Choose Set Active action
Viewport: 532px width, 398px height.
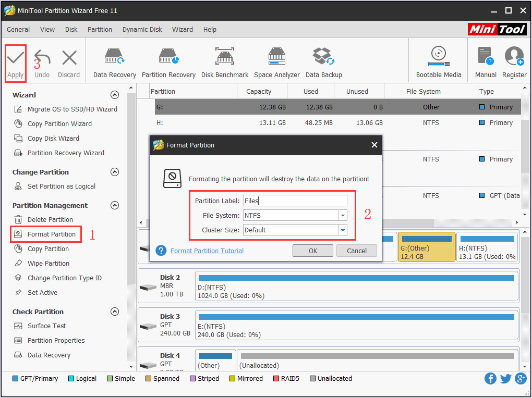pos(35,293)
